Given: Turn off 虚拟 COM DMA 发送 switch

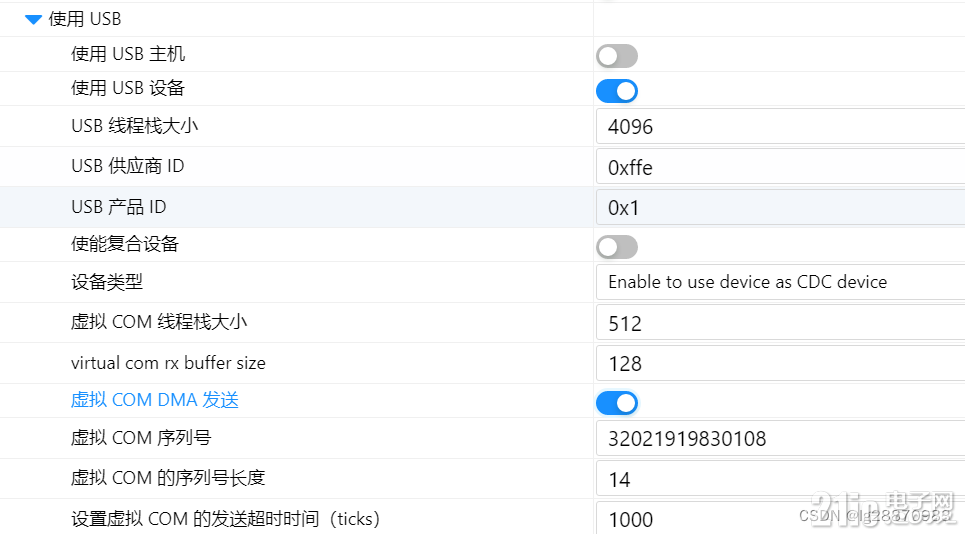Looking at the screenshot, I should pyautogui.click(x=617, y=404).
